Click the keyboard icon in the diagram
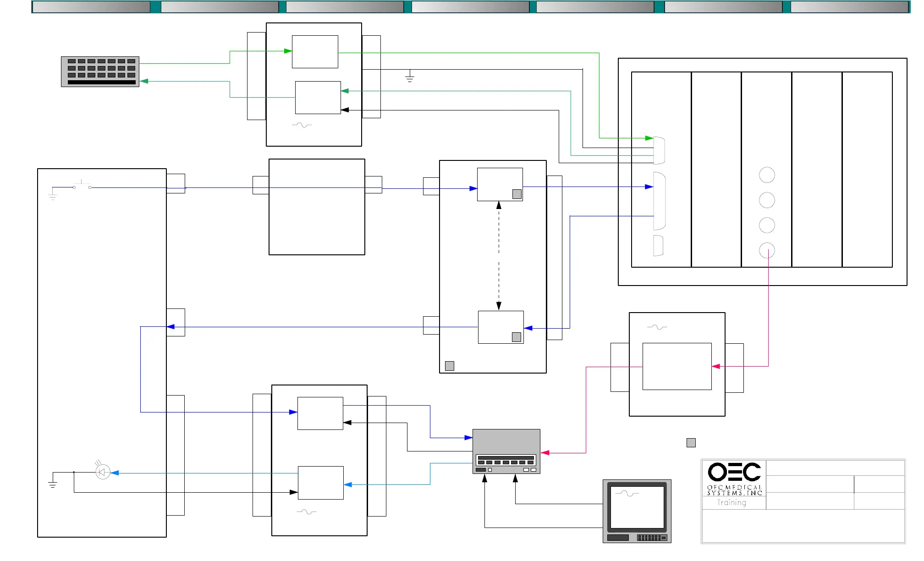This screenshot has height=561, width=924. pyautogui.click(x=100, y=71)
